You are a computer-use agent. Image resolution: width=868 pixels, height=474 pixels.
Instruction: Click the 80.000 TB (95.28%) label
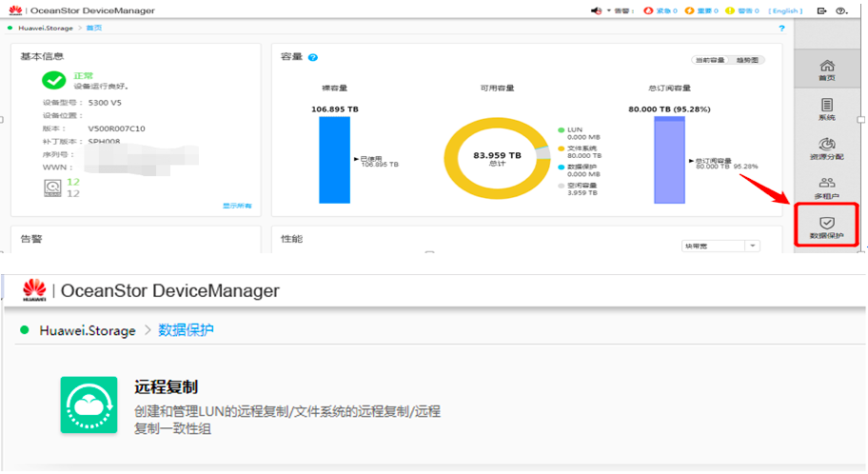click(669, 109)
